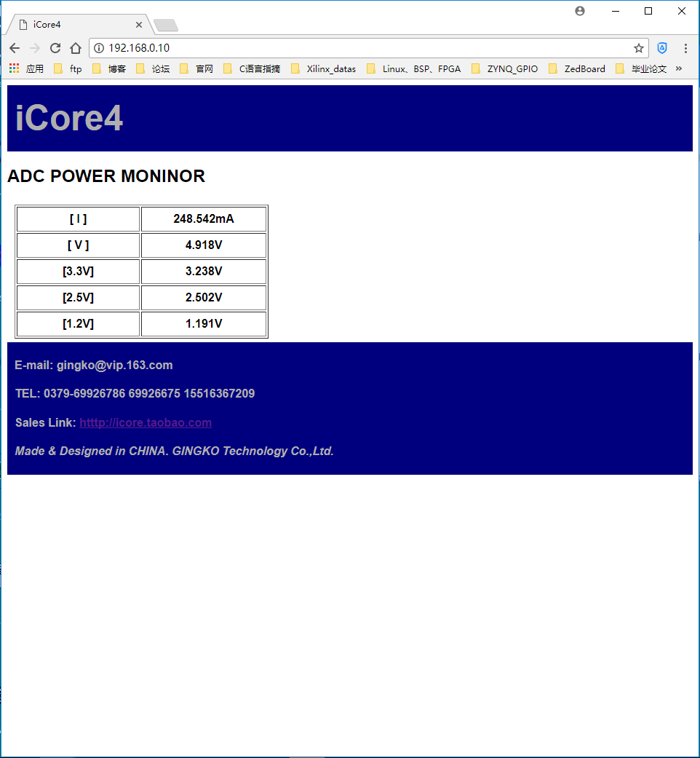Click the address bar URL field
This screenshot has width=700, height=758.
tap(364, 48)
